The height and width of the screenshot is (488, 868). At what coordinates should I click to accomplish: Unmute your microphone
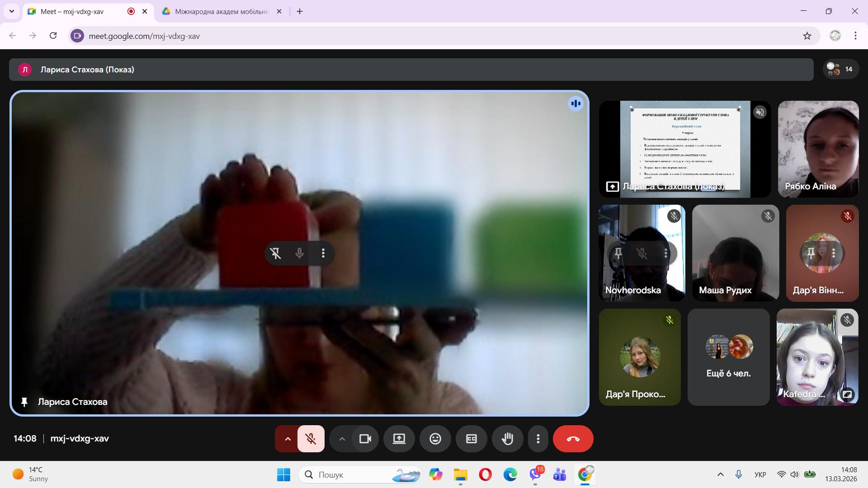(x=311, y=439)
